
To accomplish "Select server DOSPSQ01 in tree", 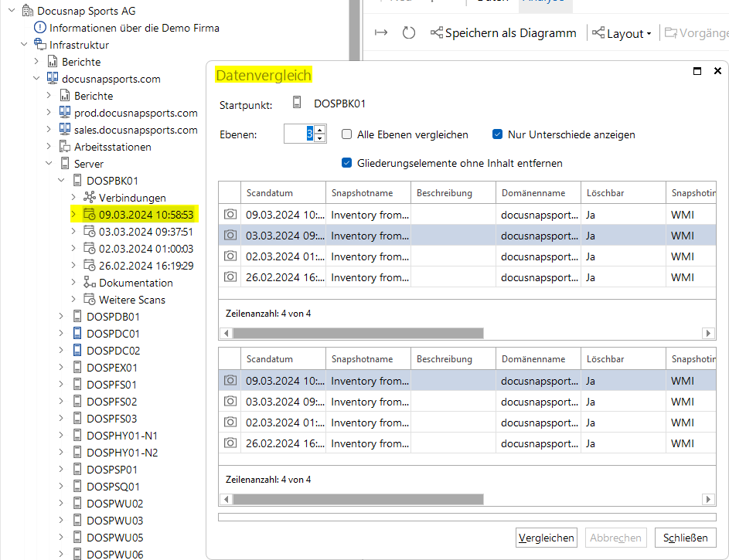I will point(113,487).
